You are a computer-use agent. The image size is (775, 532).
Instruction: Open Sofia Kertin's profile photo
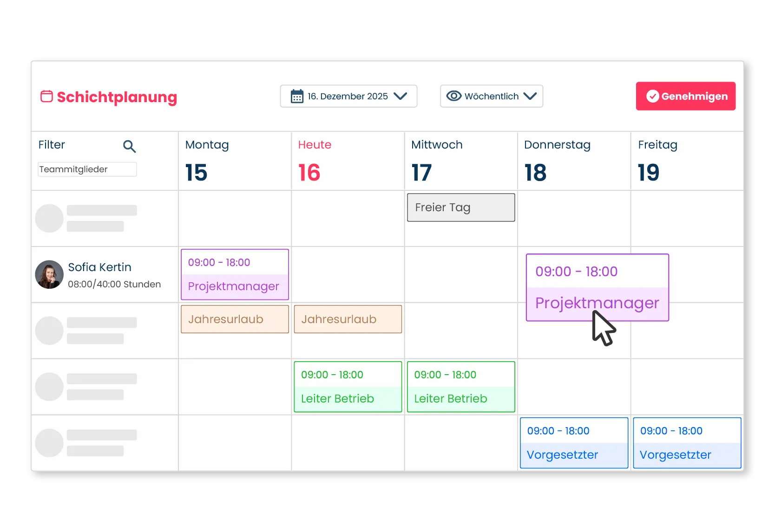click(49, 274)
